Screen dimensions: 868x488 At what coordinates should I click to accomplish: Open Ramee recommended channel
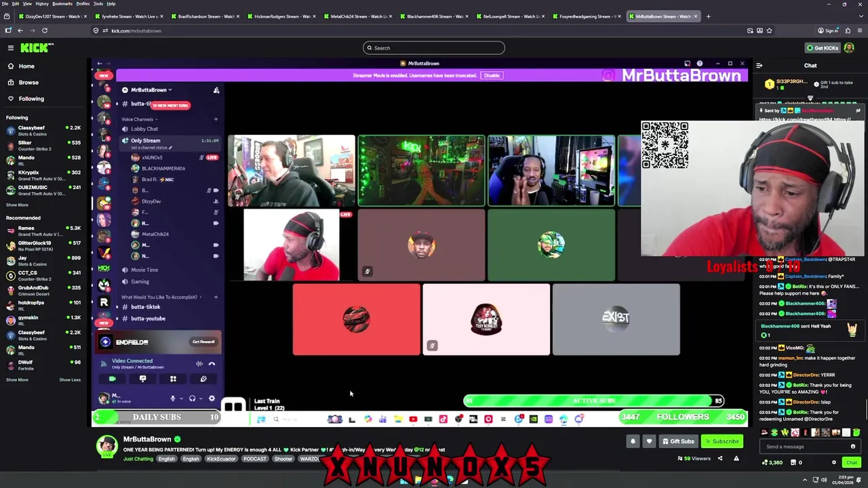(43, 231)
